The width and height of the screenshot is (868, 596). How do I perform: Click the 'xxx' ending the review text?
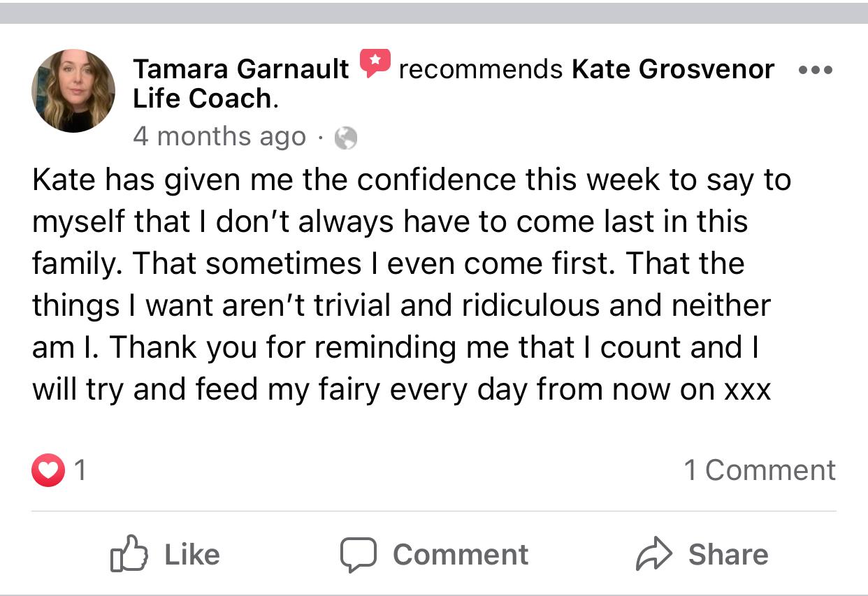[747, 389]
